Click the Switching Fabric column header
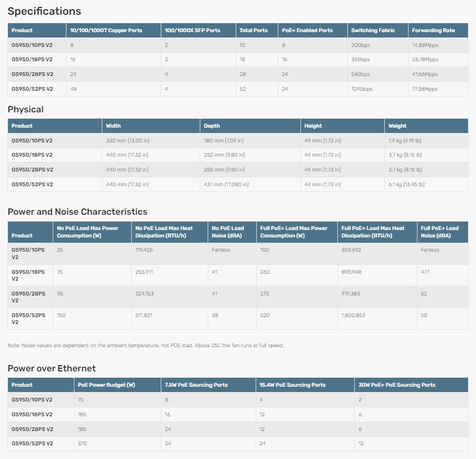The height and width of the screenshot is (459, 476). coord(373,31)
